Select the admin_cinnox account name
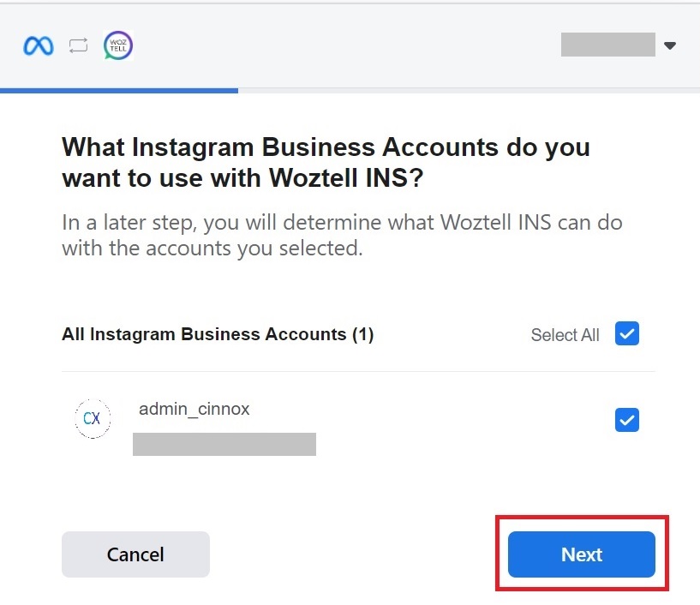The image size is (700, 605). (x=194, y=409)
